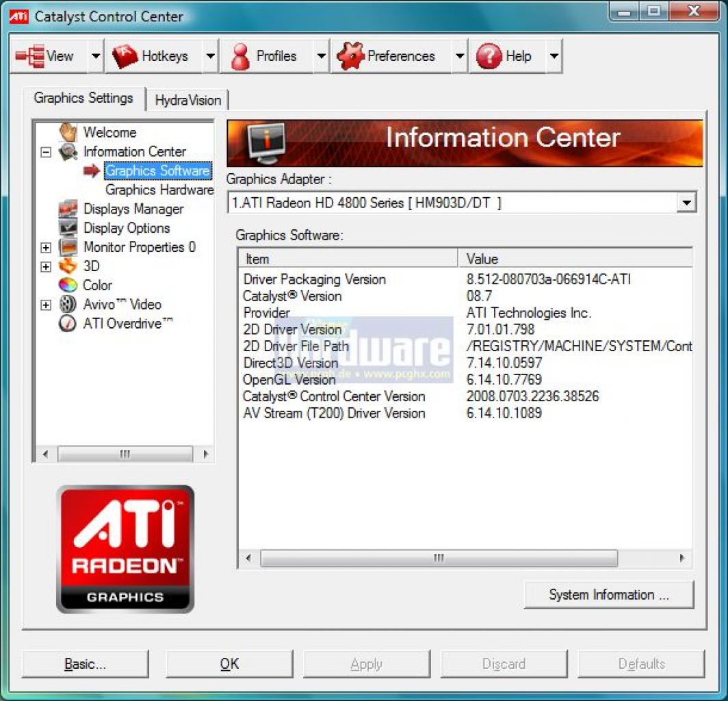Select the Display Options label

click(x=127, y=228)
